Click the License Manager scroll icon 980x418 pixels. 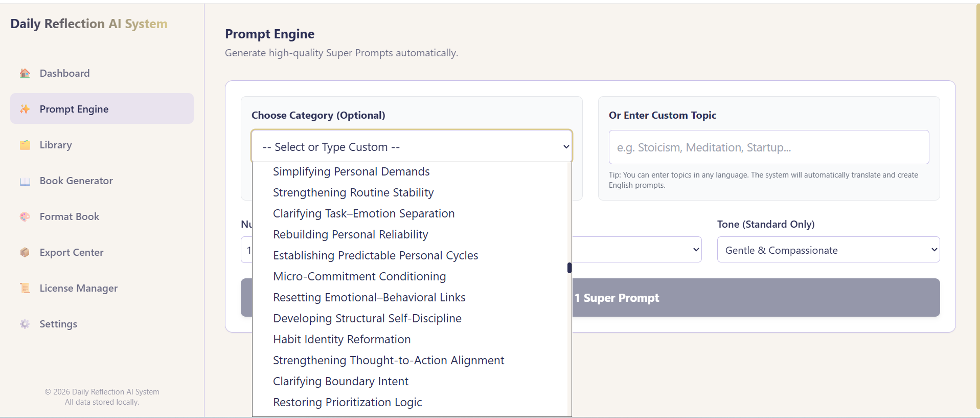coord(25,288)
